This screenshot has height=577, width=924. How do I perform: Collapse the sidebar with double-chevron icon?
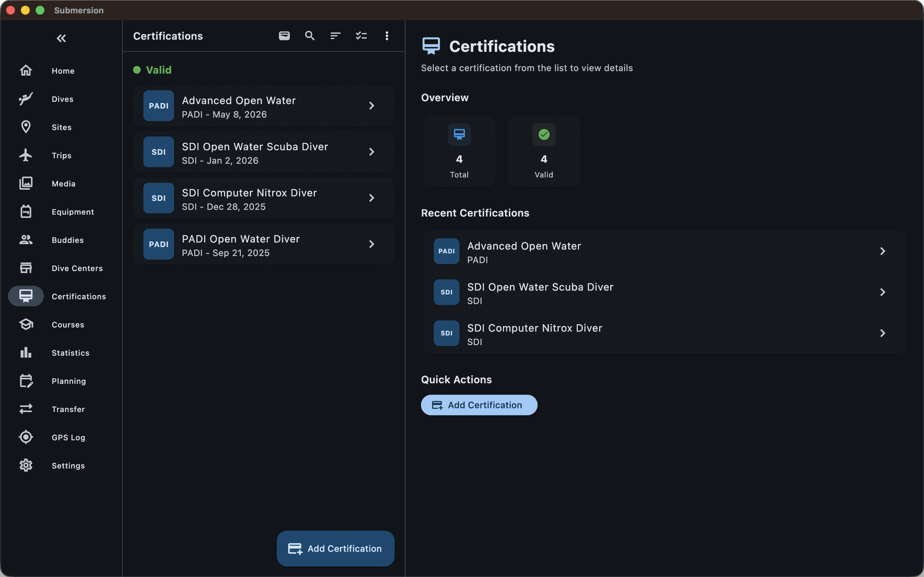(61, 38)
